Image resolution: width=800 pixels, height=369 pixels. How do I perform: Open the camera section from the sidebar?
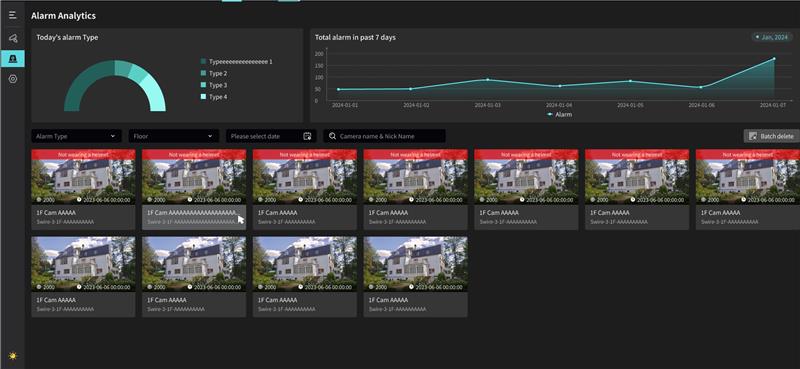click(x=13, y=38)
